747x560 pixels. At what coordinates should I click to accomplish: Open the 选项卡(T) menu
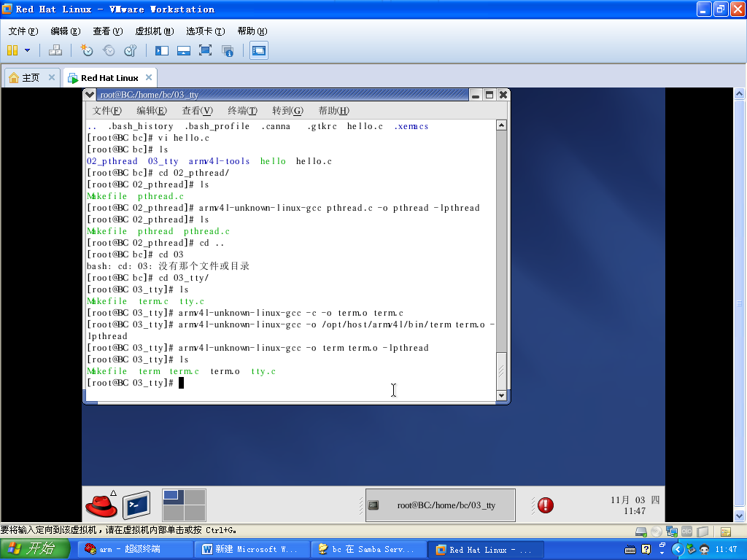[205, 31]
